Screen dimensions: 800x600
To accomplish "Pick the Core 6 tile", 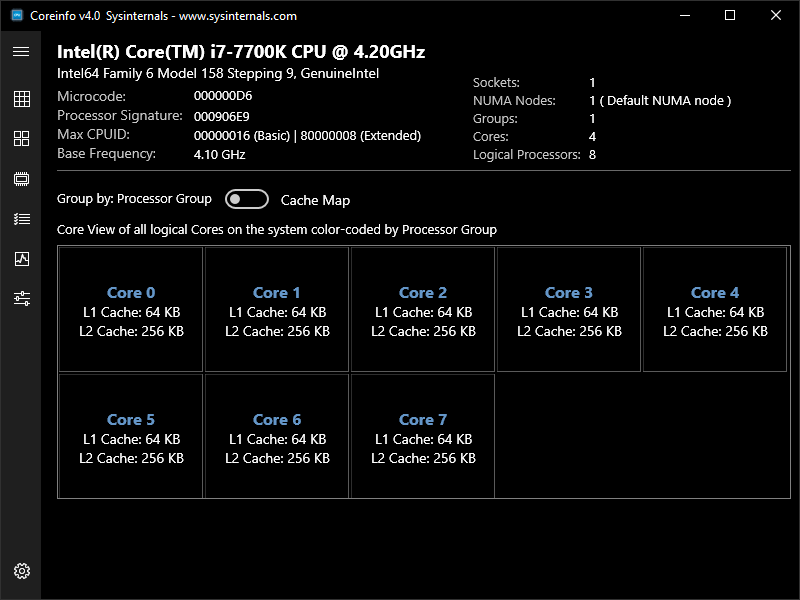I will point(277,437).
